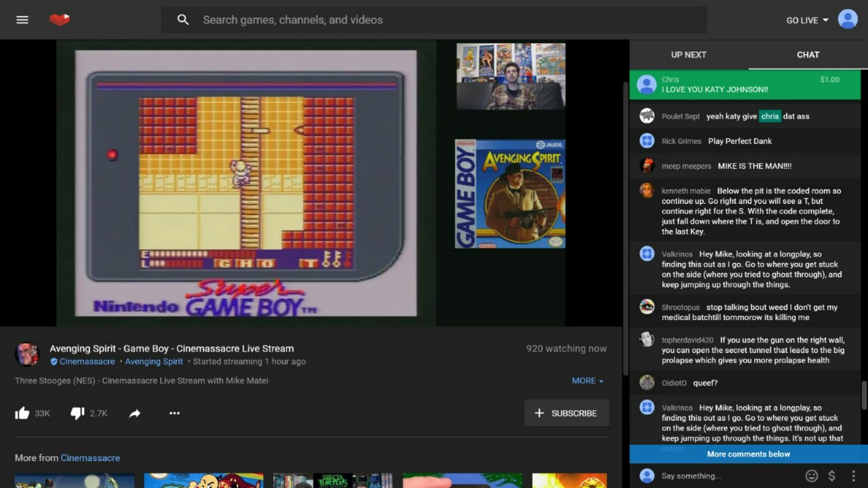868x488 pixels.
Task: Open the three-dot more actions menu
Action: click(x=174, y=413)
